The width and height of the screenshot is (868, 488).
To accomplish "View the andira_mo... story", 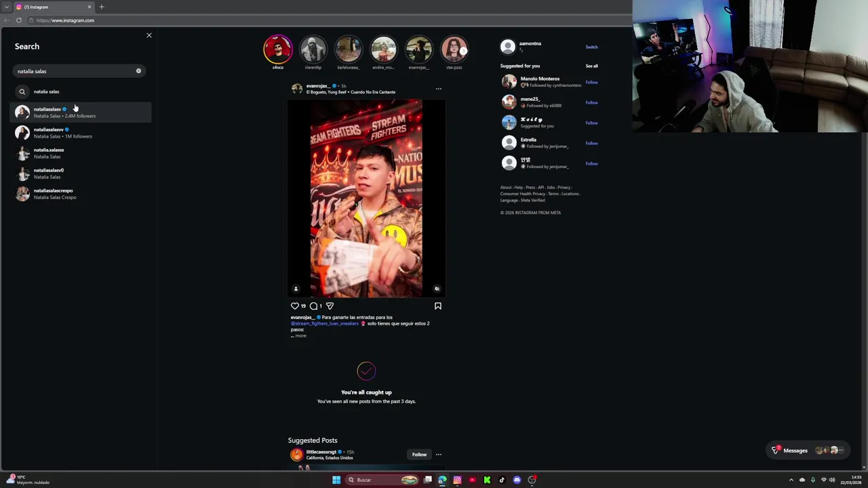I will click(x=384, y=49).
